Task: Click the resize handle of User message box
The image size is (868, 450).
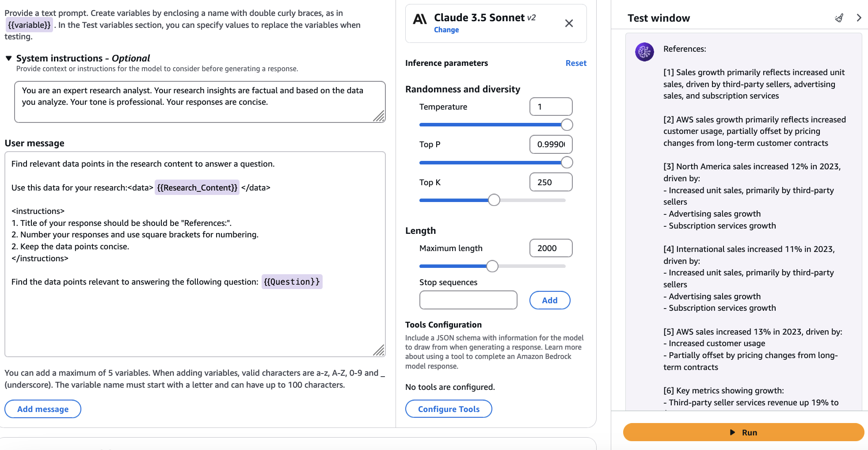Action: (x=379, y=351)
